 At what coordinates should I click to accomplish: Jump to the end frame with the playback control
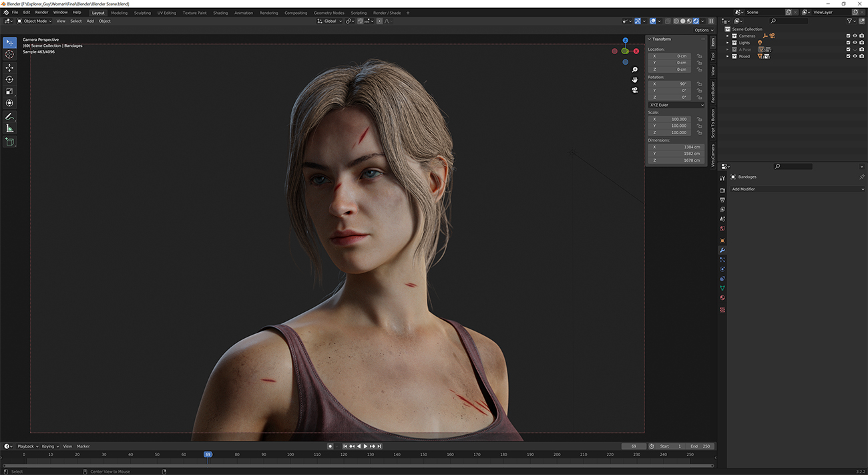point(380,446)
